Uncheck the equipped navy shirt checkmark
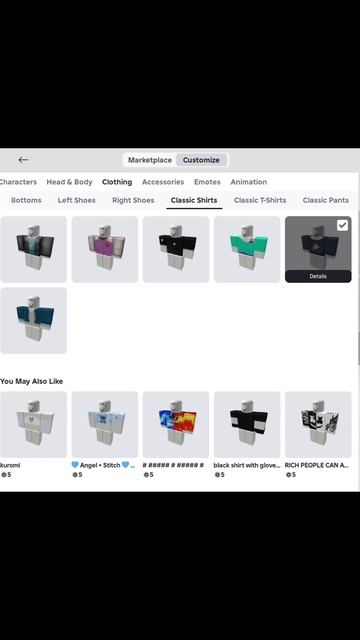 pos(342,225)
